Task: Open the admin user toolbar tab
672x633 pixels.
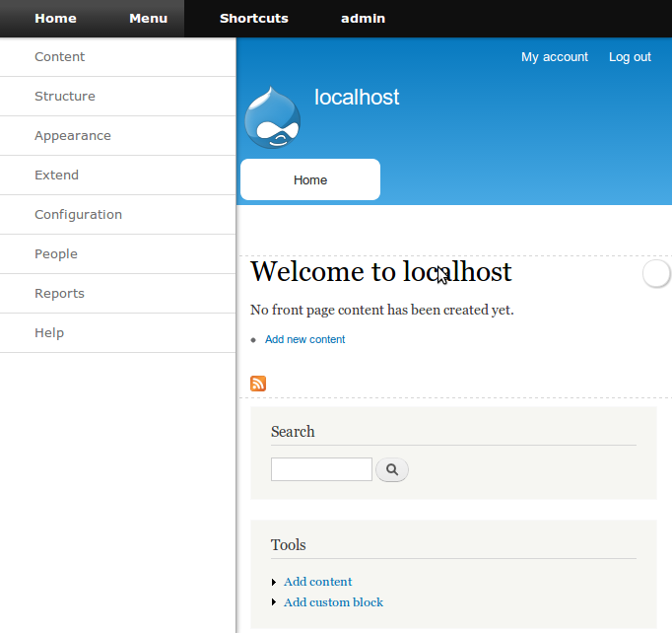Action: [x=363, y=19]
